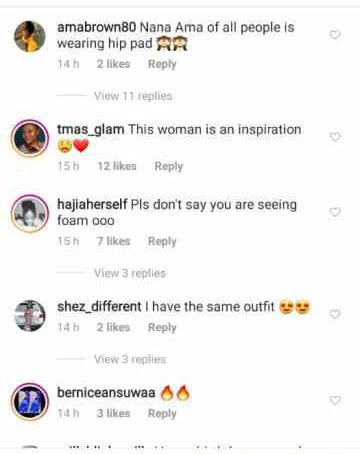The image size is (360, 454).
Task: Reply to amabrown80's comment
Action: [x=162, y=64]
